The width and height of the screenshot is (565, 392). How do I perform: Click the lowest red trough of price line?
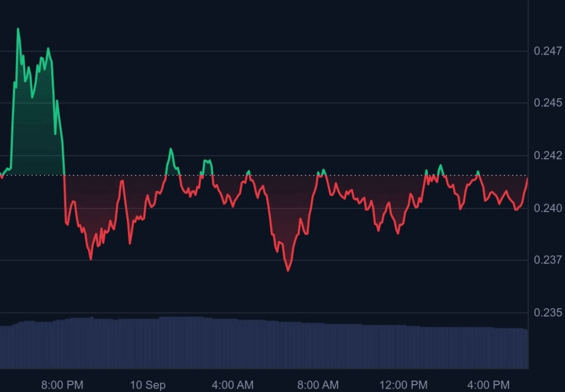point(288,270)
